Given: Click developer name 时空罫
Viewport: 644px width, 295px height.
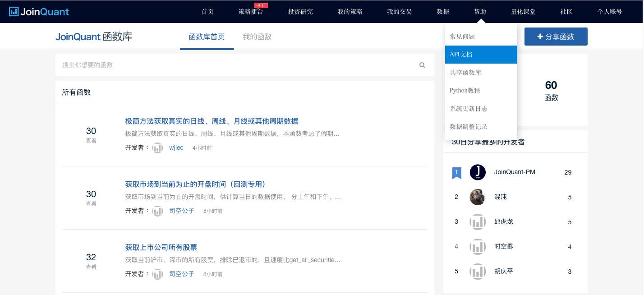Looking at the screenshot, I should pyautogui.click(x=504, y=247).
